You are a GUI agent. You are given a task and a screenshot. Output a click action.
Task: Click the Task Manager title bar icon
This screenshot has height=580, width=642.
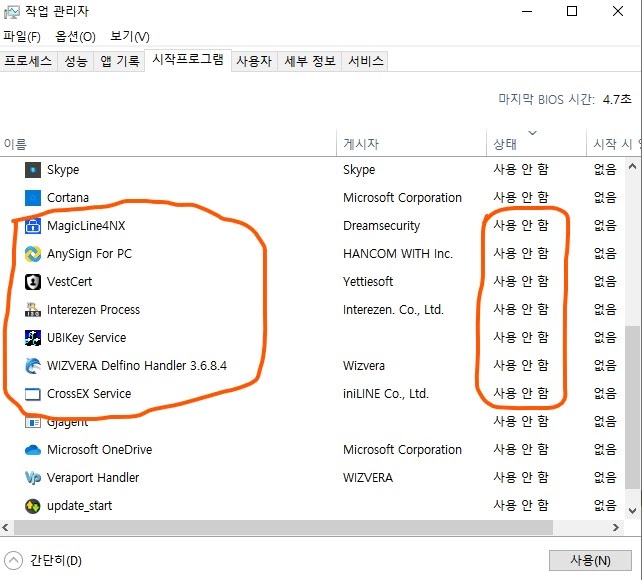[x=11, y=12]
